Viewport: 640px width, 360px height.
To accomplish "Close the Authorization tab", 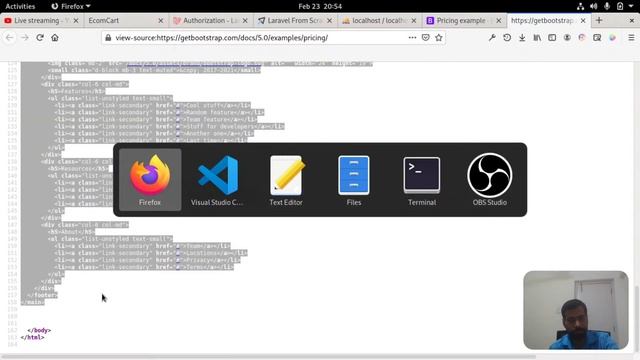I will [245, 20].
